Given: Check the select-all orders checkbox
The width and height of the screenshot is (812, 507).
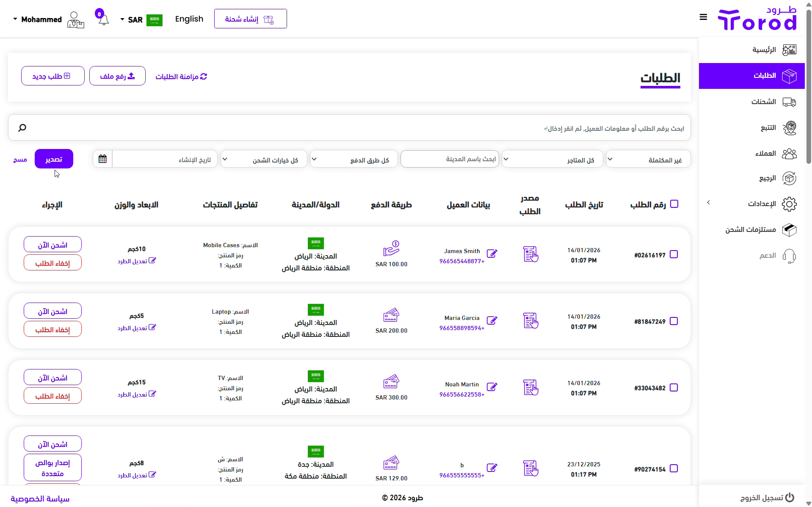Looking at the screenshot, I should coord(674,204).
